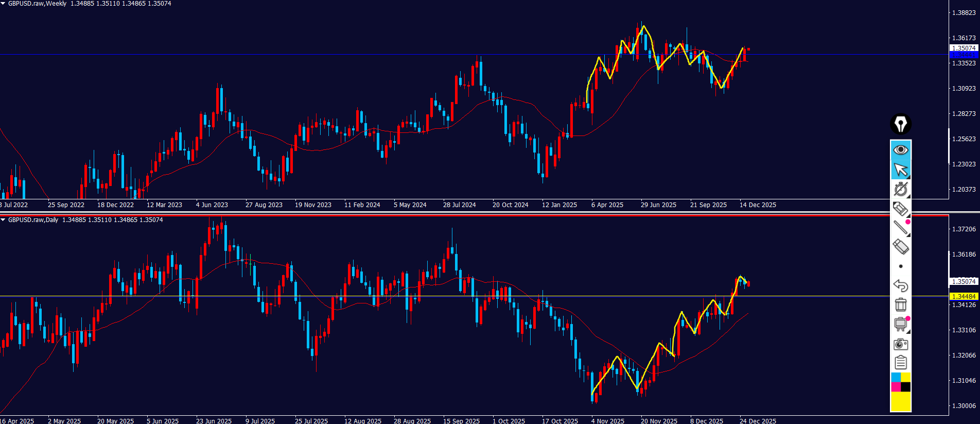Switch to cursor mode arrow tool
The image size is (980, 424).
point(901,169)
